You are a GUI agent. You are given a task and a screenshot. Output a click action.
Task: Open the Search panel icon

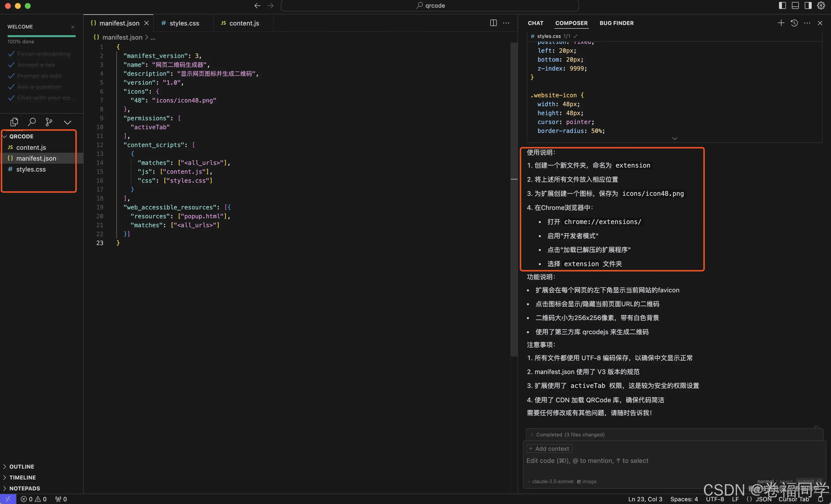(32, 122)
